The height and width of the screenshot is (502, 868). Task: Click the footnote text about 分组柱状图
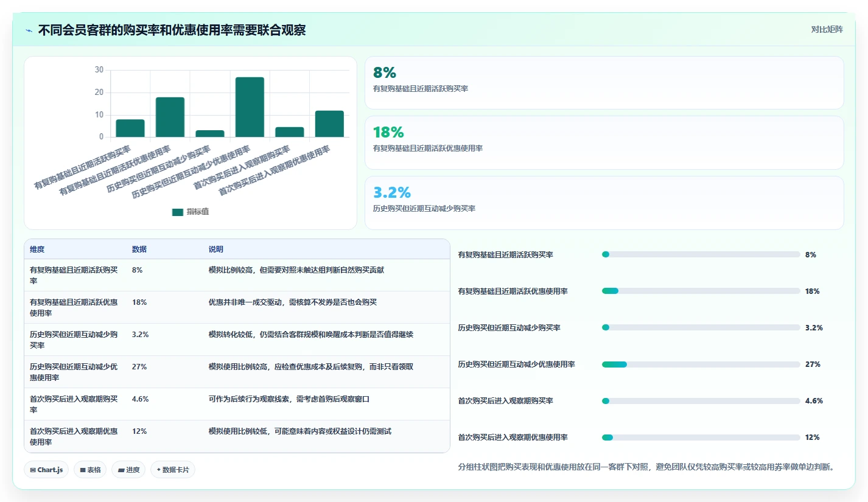click(x=646, y=467)
